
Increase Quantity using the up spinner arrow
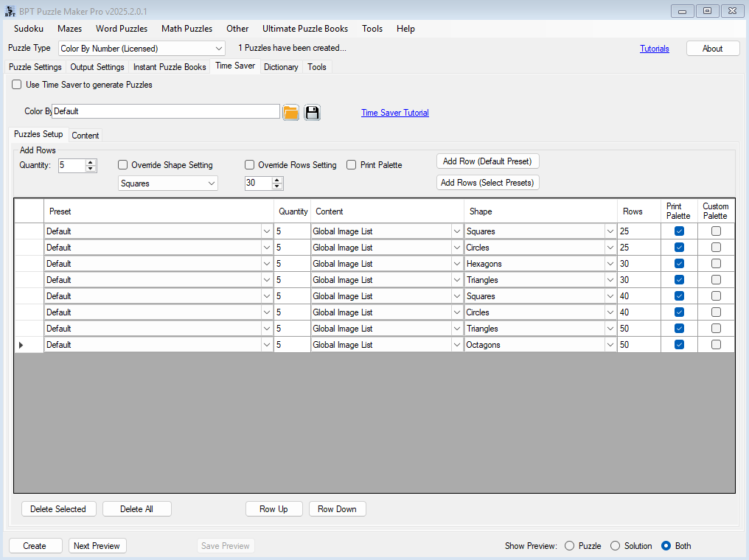click(91, 162)
